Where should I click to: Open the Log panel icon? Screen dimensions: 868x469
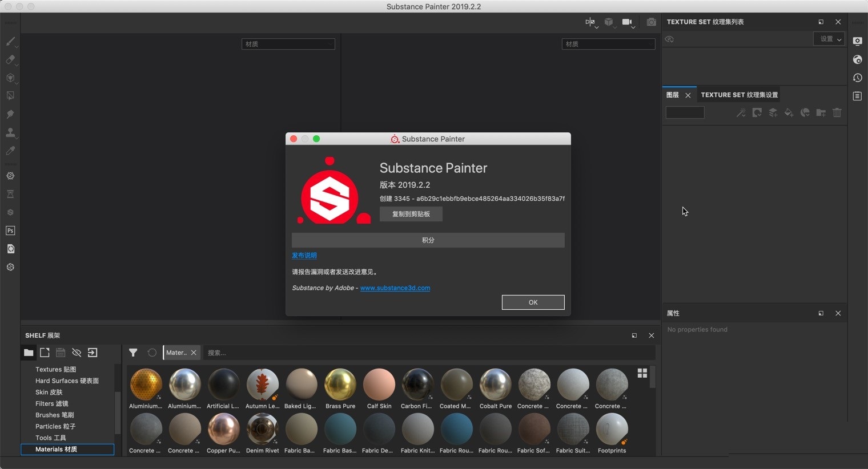857,96
